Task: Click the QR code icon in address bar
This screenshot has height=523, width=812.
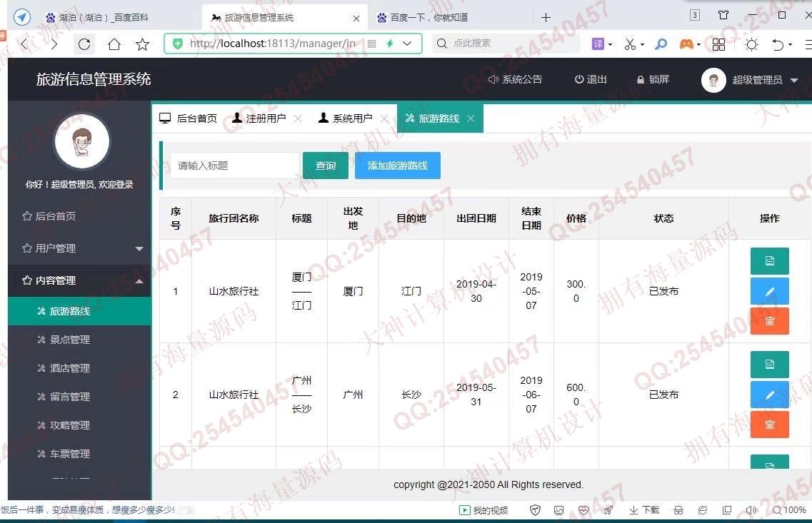Action: pyautogui.click(x=372, y=44)
